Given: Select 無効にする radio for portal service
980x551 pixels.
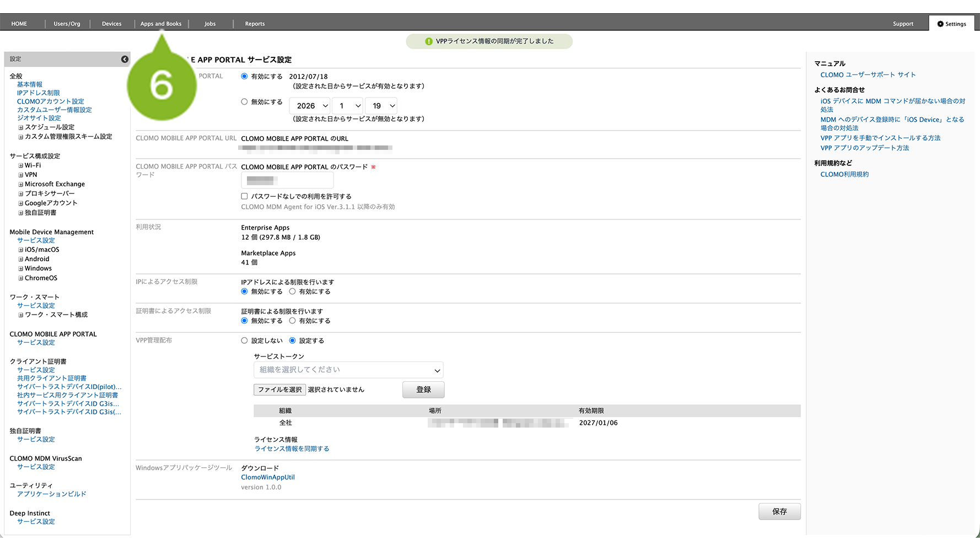Looking at the screenshot, I should 244,102.
